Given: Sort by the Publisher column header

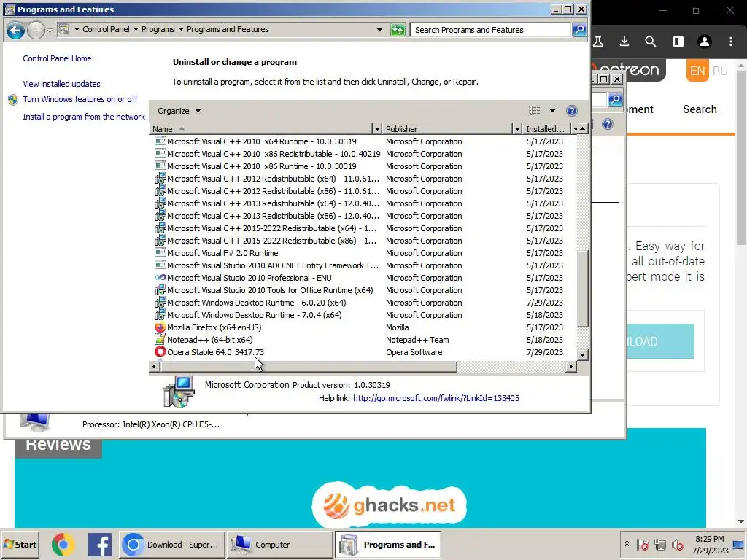Looking at the screenshot, I should pyautogui.click(x=447, y=129).
